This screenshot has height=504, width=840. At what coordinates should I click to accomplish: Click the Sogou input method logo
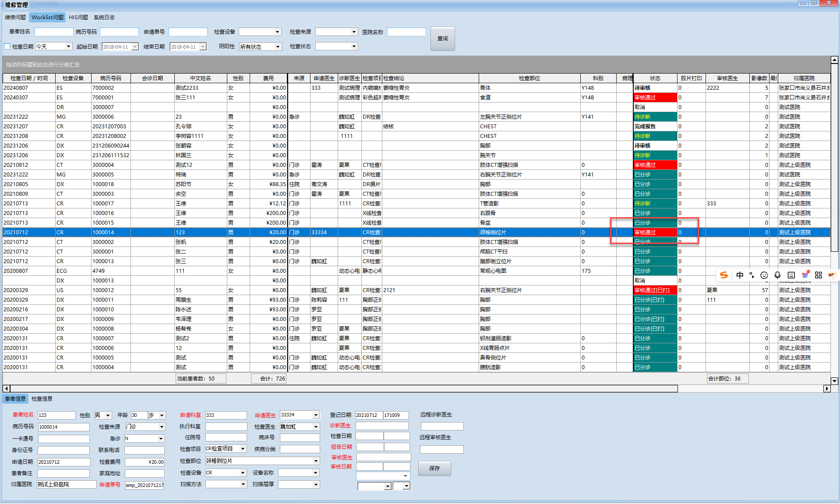(x=724, y=275)
